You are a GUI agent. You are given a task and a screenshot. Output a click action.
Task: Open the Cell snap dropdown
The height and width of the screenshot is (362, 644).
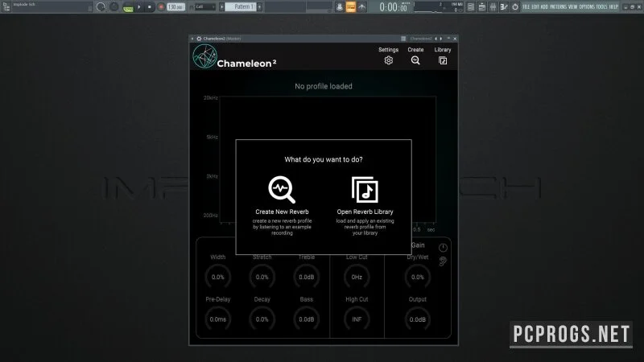[204, 7]
